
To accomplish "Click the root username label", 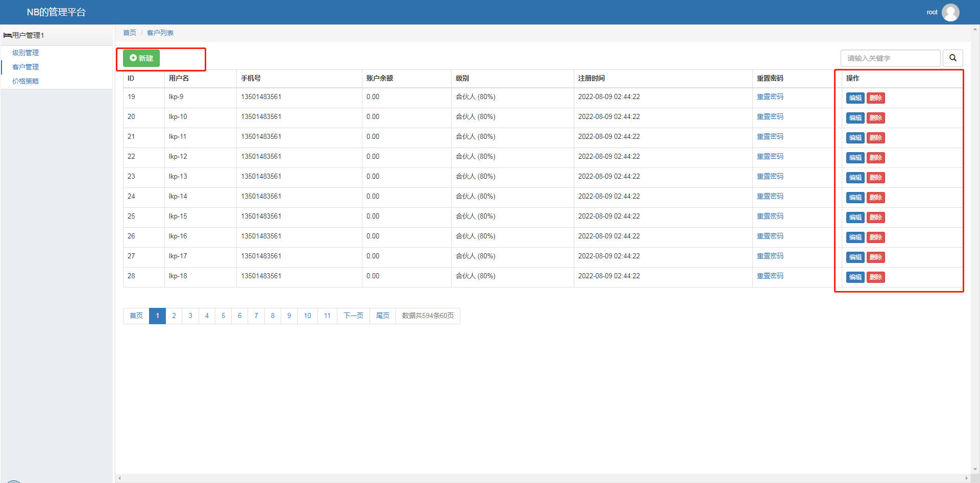I will [x=932, y=12].
